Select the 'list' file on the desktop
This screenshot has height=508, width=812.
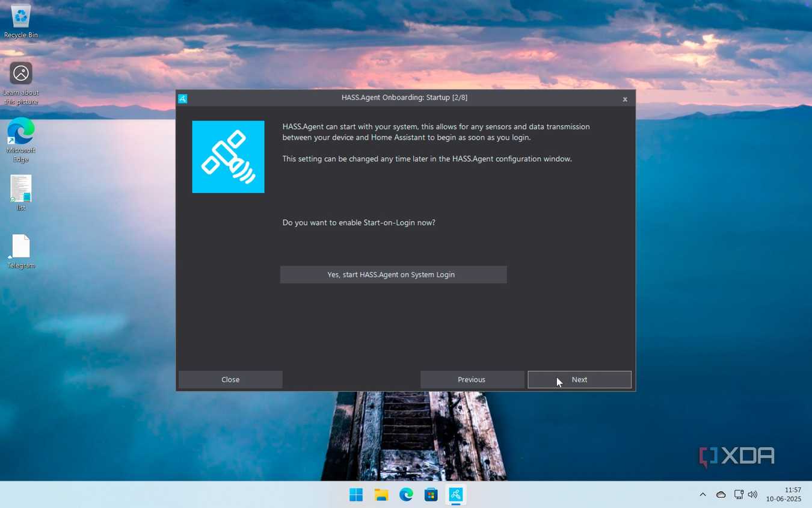click(20, 193)
